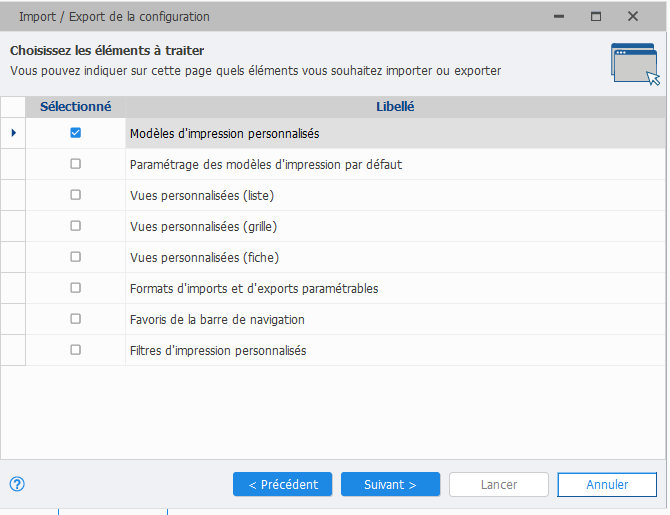Screen dimensions: 670x515
Task: Enable Paramétrage des modèles d'impression par défaut
Action: tap(76, 164)
